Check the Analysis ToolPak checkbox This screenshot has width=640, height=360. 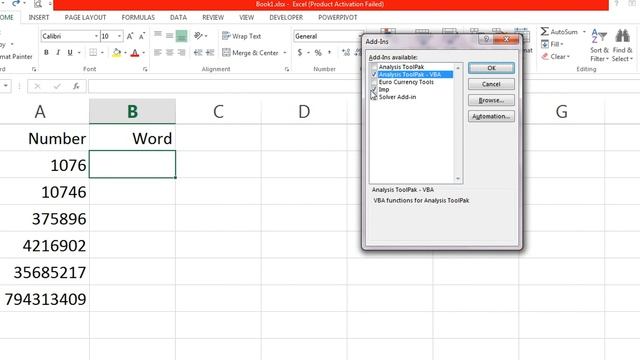[x=374, y=67]
